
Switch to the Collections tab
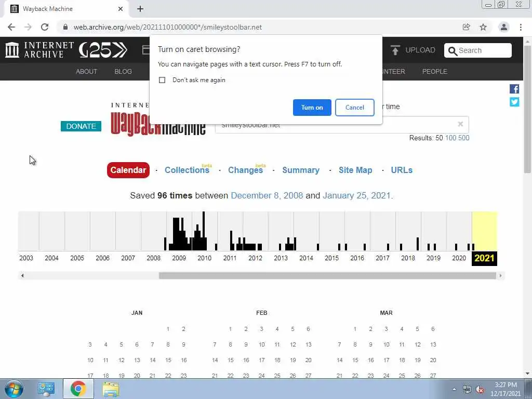tap(187, 170)
